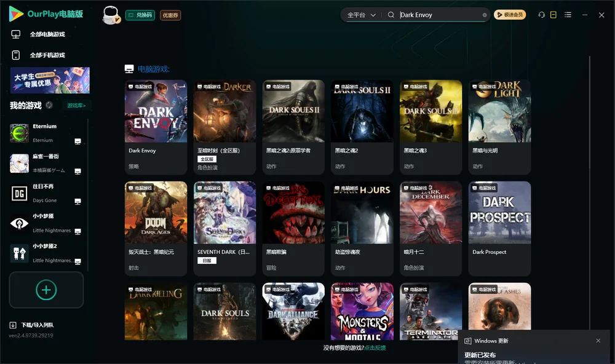Click the PC icon on the 小小梦魇 row
This screenshot has height=364, width=615.
(77, 231)
